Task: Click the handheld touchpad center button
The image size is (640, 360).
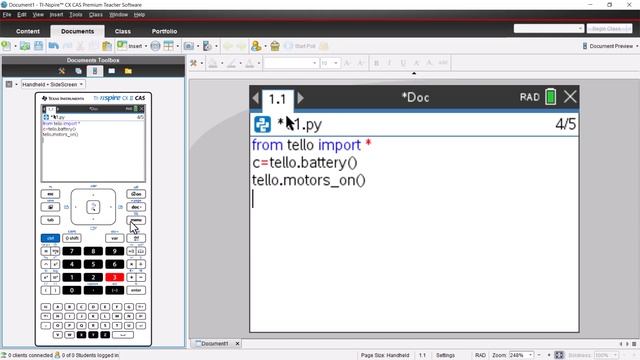Action: pyautogui.click(x=93, y=207)
